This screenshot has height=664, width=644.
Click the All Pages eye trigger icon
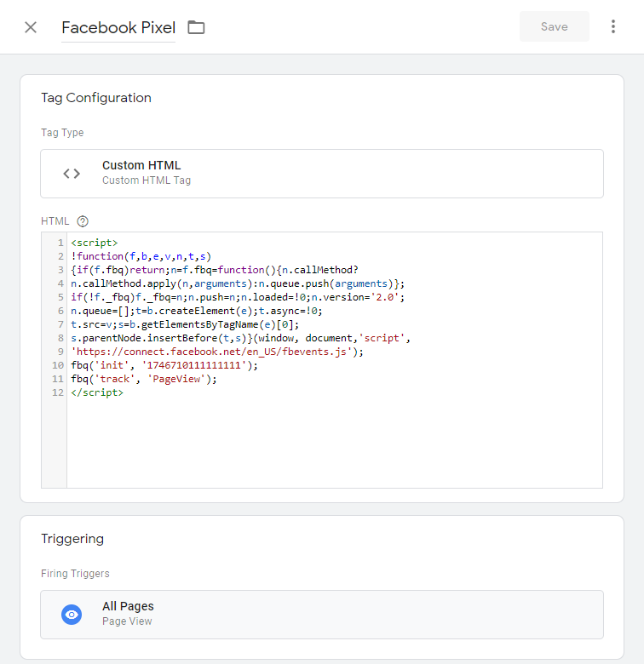(72, 615)
